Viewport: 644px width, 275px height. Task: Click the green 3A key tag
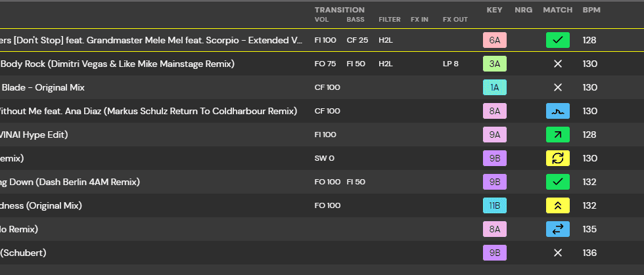[494, 64]
